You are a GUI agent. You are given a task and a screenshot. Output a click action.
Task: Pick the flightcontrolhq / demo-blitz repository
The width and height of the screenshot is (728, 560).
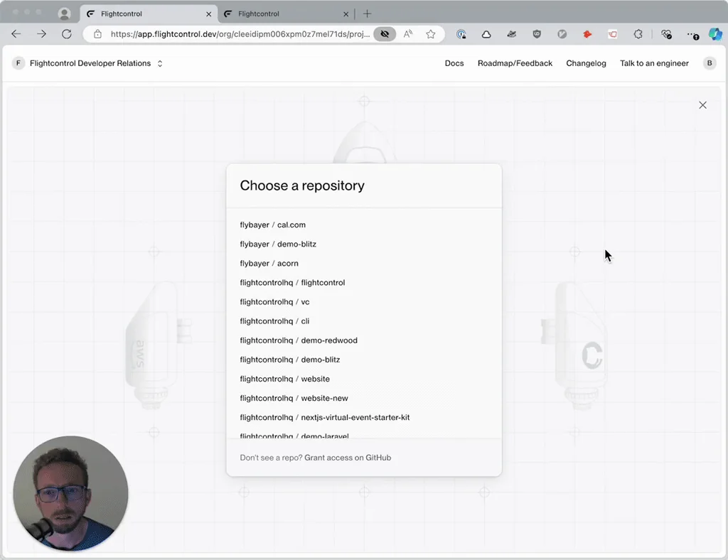click(290, 360)
